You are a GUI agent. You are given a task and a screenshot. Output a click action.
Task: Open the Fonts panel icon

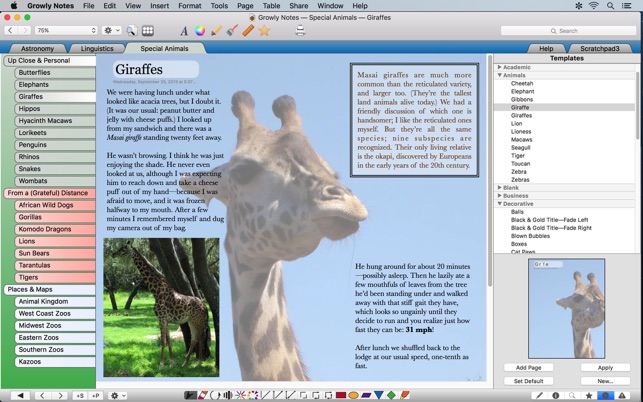pos(183,31)
